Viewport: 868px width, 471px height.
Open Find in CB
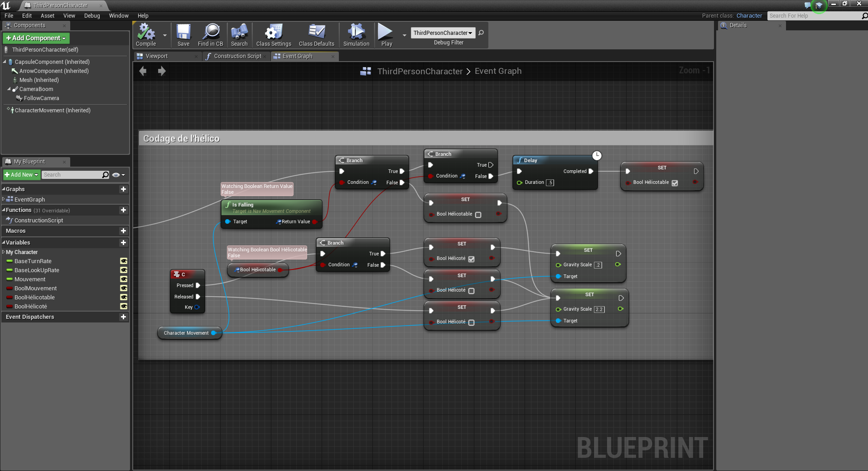tap(211, 35)
